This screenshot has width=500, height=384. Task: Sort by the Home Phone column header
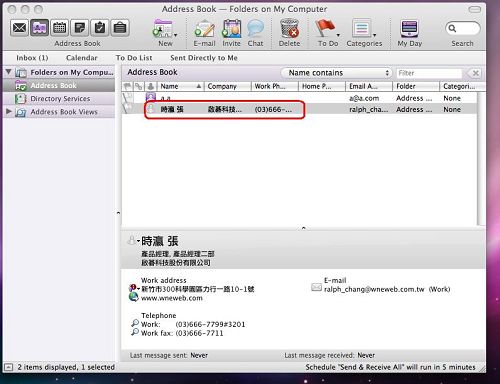coord(322,86)
